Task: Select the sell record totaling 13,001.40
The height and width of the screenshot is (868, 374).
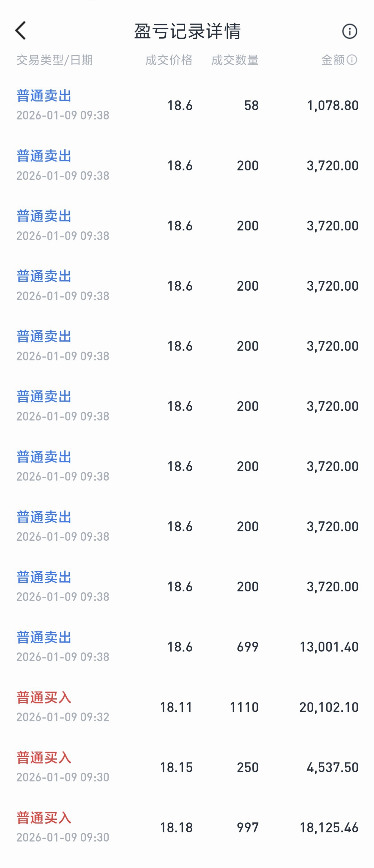Action: click(329, 647)
